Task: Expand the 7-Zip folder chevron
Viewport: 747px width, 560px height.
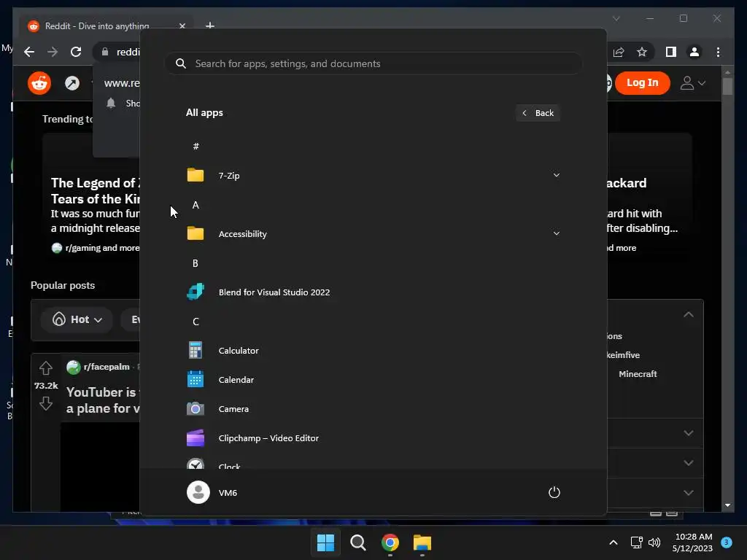Action: [x=556, y=175]
